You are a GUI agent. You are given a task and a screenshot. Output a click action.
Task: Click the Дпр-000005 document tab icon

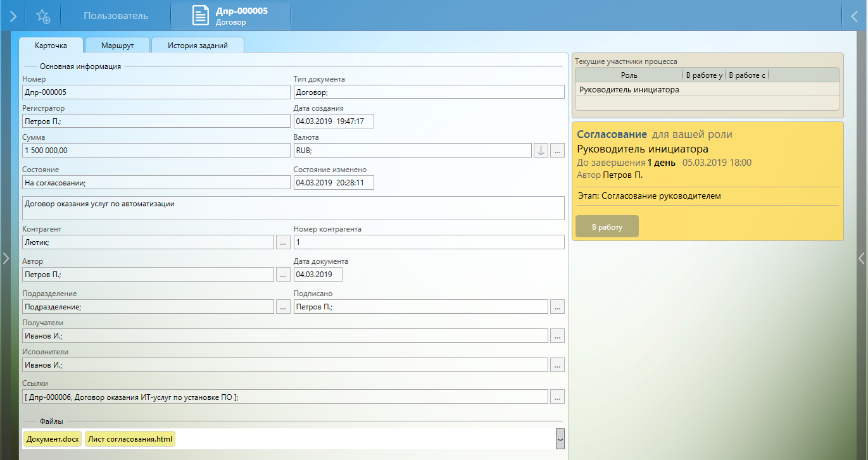click(201, 16)
